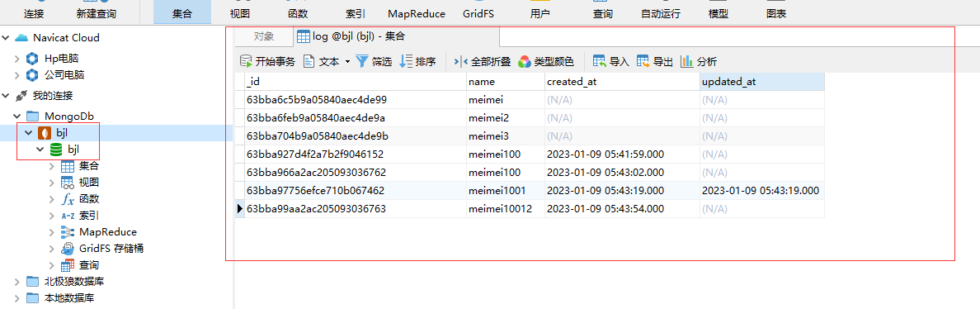
Task: Open the 集合 toolbar section
Action: (x=181, y=13)
